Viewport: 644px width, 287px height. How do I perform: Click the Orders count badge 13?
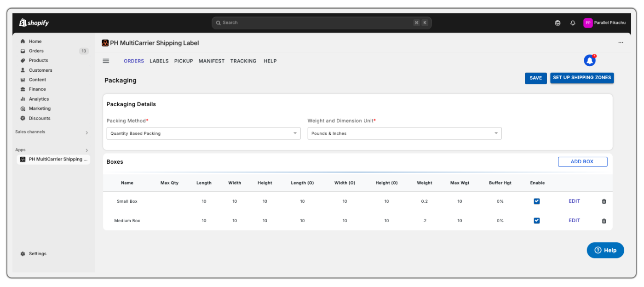[x=84, y=51]
